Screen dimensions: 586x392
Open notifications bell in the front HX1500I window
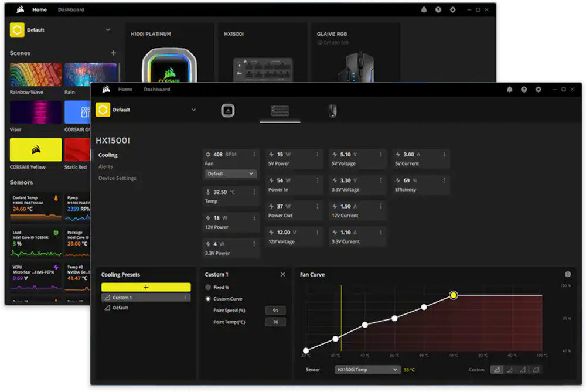pos(509,90)
